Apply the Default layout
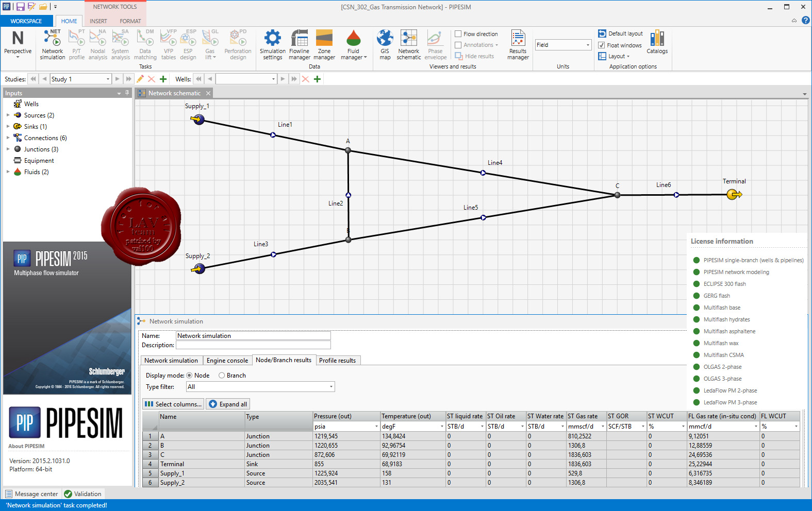The width and height of the screenshot is (812, 511). point(621,33)
